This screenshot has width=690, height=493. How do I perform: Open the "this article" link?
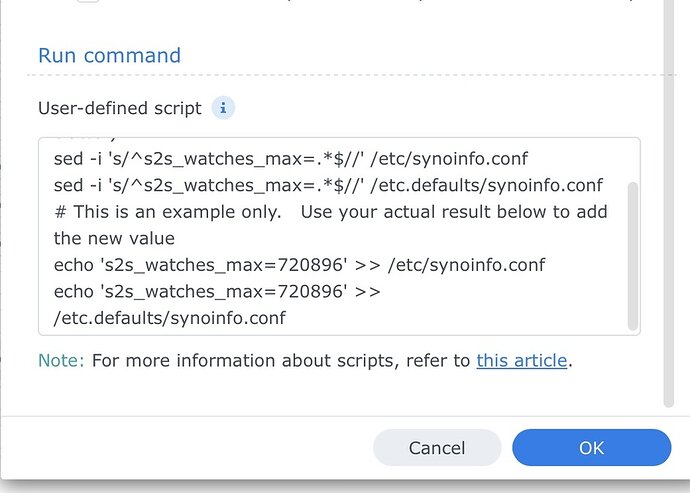click(521, 360)
